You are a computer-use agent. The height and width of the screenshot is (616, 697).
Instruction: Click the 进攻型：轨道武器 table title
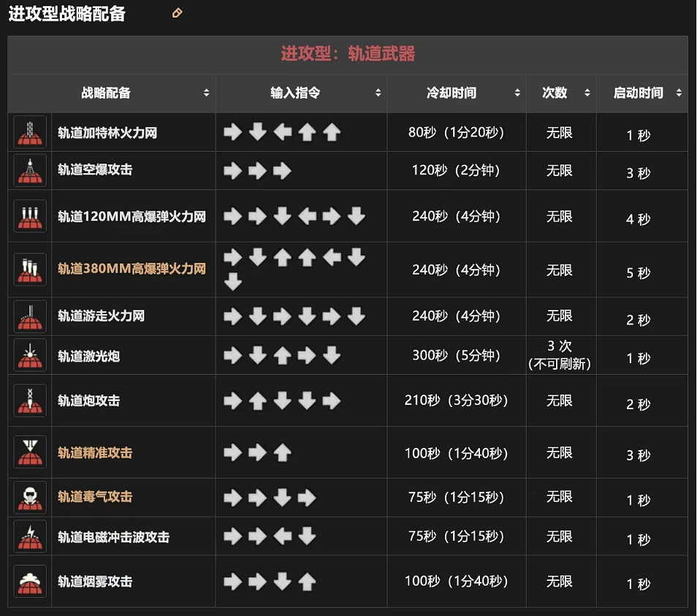pos(348,54)
